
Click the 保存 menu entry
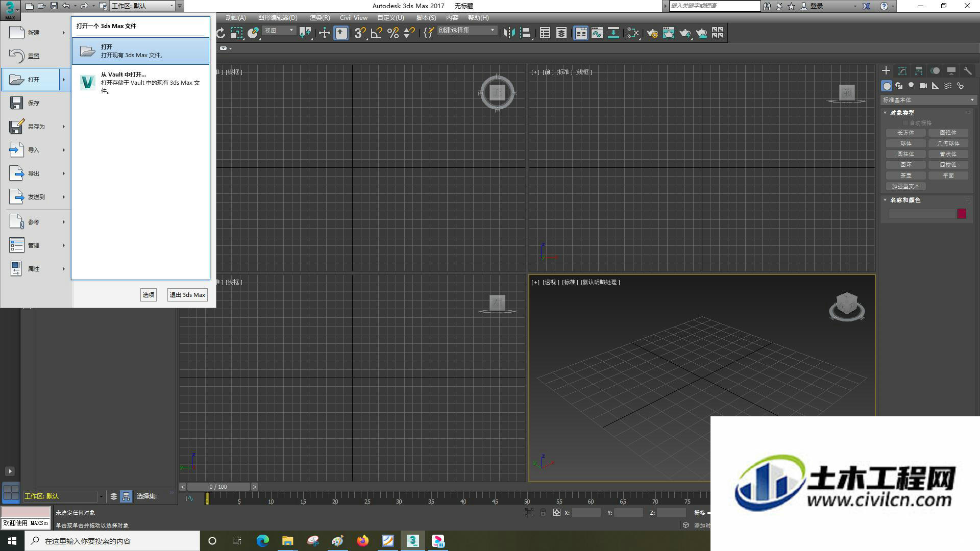pos(36,103)
